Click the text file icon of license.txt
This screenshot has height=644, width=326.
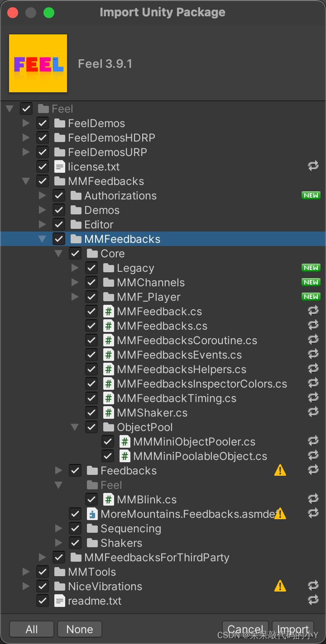click(x=60, y=167)
